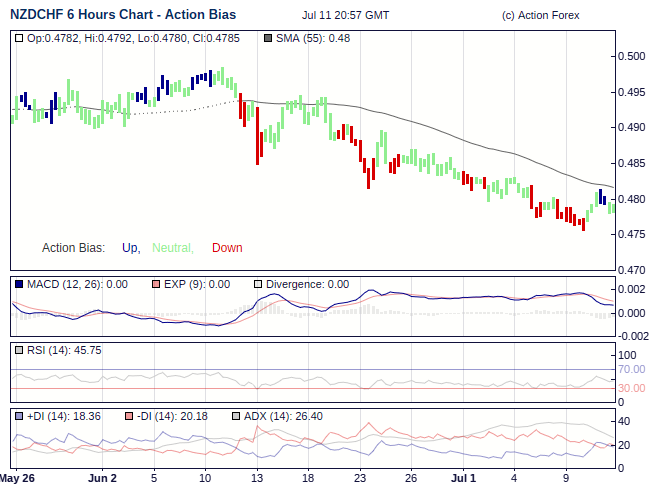The width and height of the screenshot is (650, 489).
Task: Click the Jul 11 20:57 GMT timestamp
Action: [x=345, y=16]
